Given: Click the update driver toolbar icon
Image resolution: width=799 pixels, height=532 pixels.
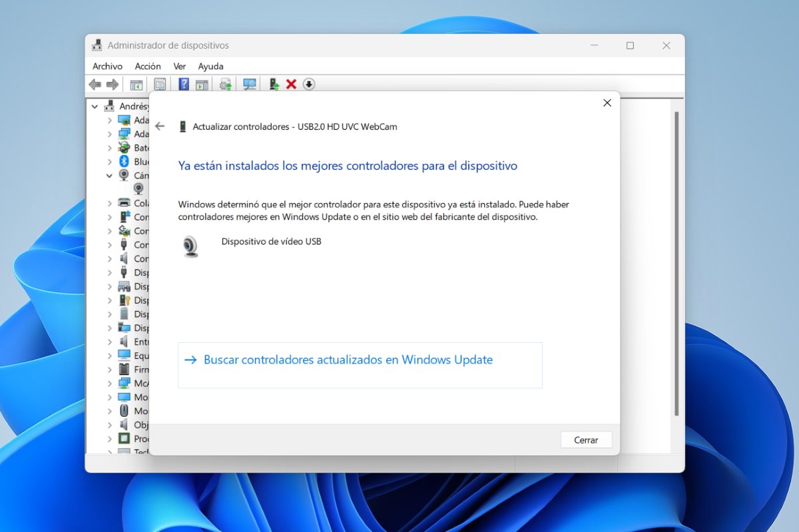Looking at the screenshot, I should coord(273,85).
